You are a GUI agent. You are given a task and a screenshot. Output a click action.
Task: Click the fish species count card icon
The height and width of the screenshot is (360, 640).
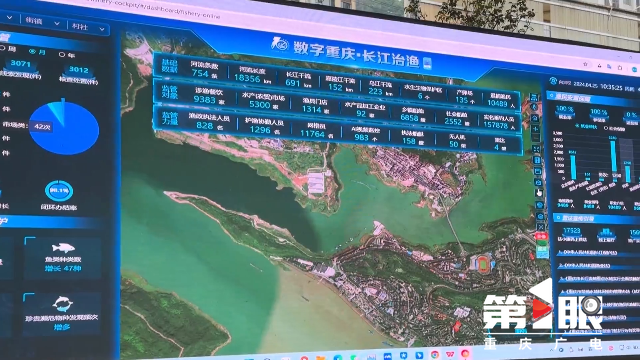point(63,248)
